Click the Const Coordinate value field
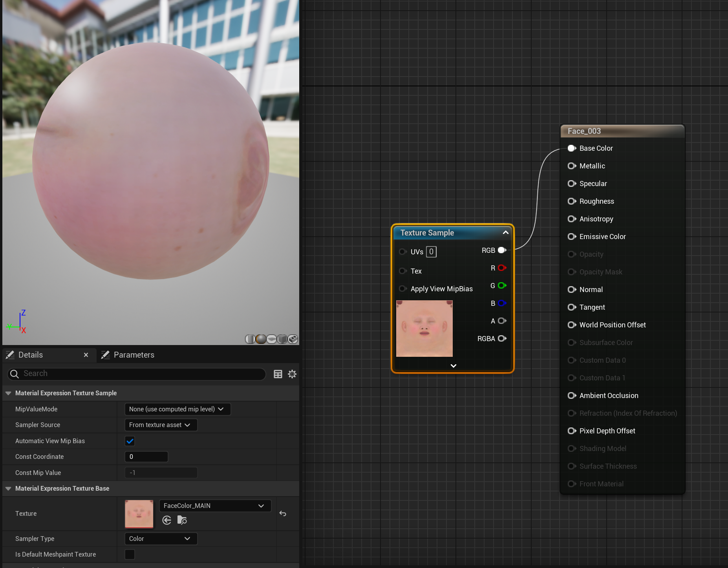 tap(146, 457)
